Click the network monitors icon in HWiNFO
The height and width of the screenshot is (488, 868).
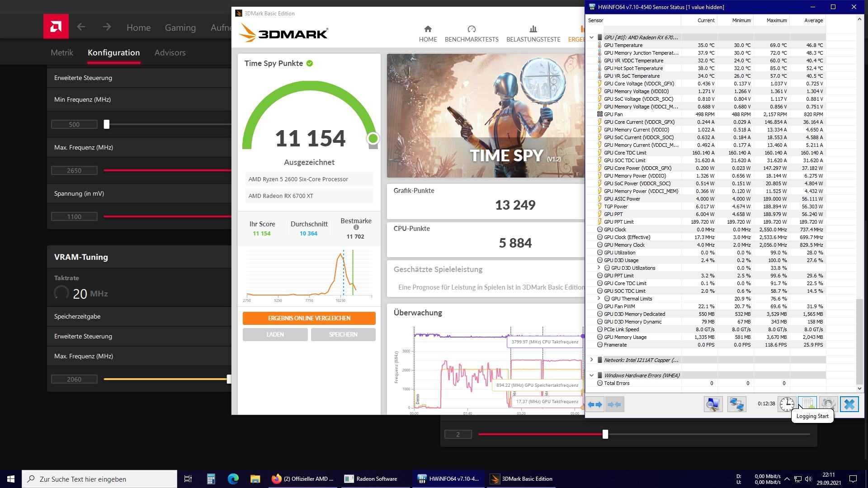click(x=736, y=404)
